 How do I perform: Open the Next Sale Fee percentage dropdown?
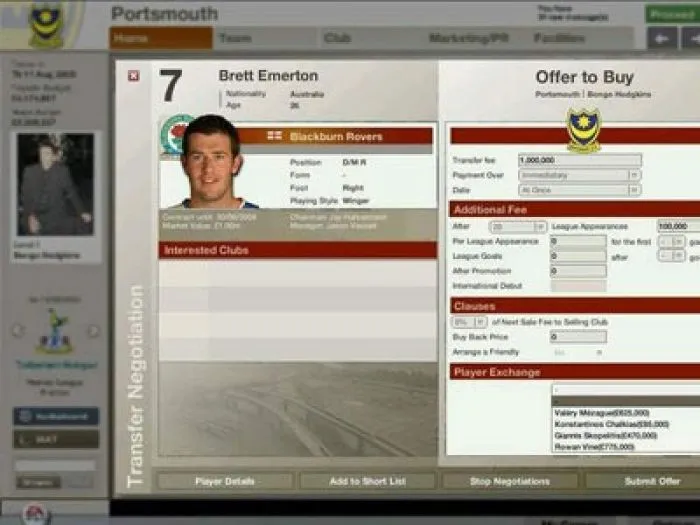click(469, 322)
